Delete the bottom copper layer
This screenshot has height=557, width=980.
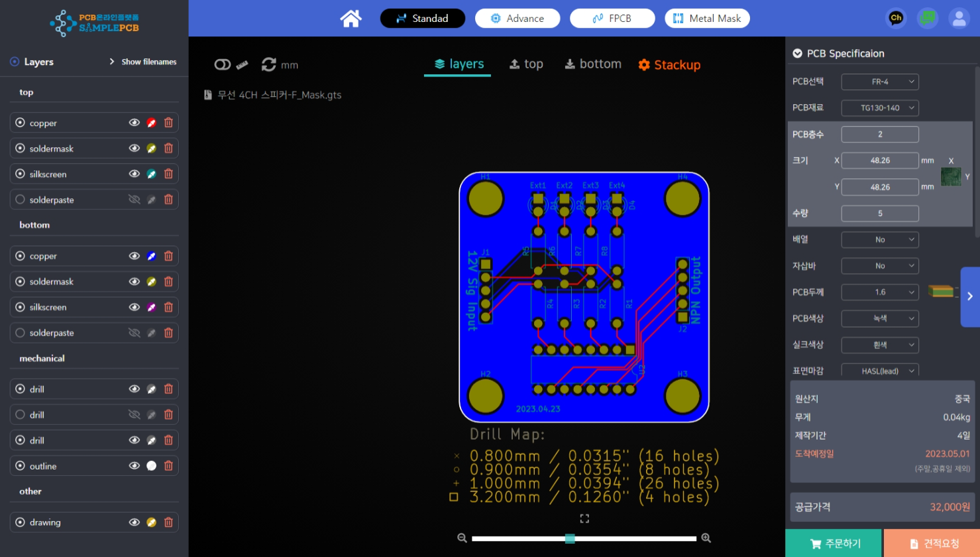tap(168, 256)
